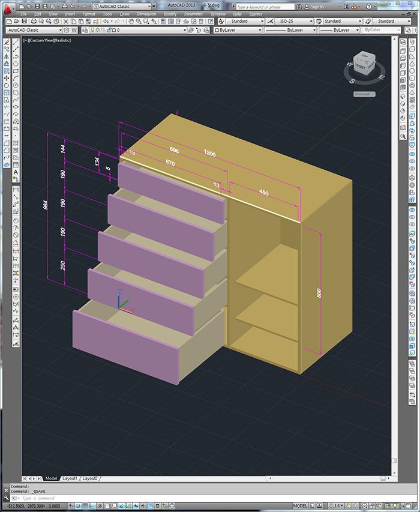Screen dimensions: 420x512
Task: Select the Ellipse draw tool
Action: (x=16, y=106)
